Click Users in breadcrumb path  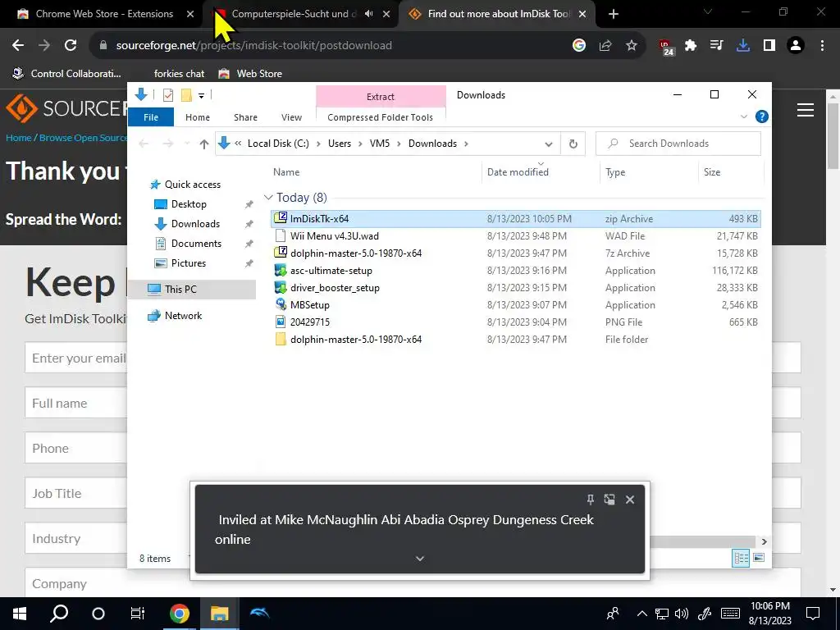pyautogui.click(x=340, y=144)
